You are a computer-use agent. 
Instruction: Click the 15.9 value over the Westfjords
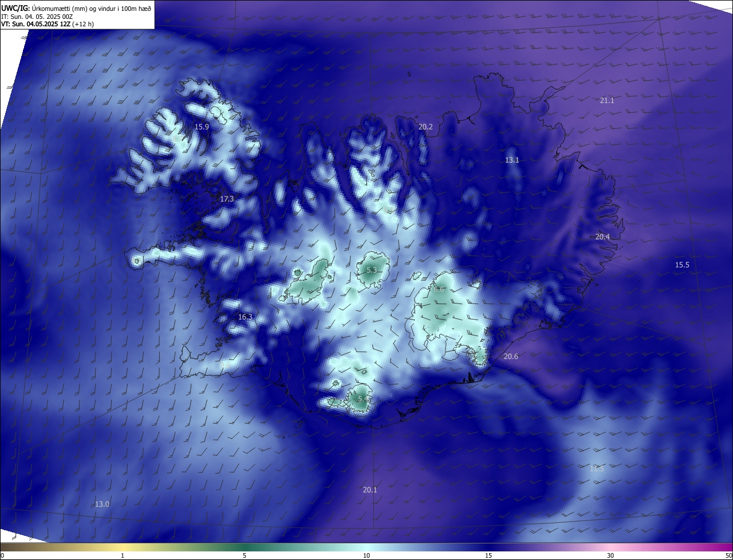(x=202, y=127)
